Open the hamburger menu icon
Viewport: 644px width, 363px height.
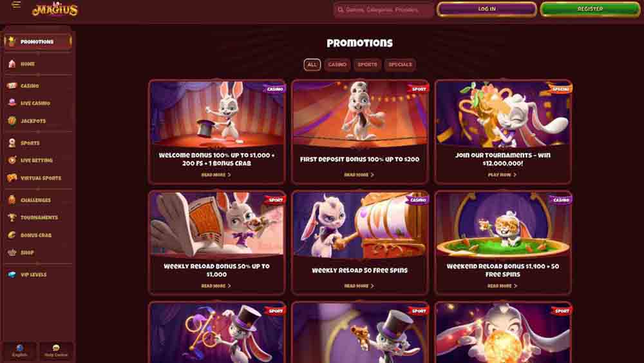17,5
